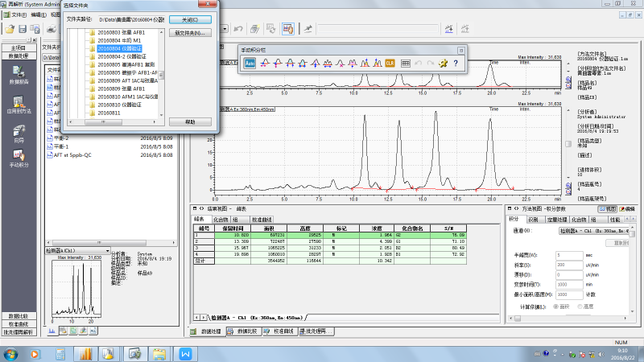Click the 半峰宽 width input field

[x=572, y=254]
